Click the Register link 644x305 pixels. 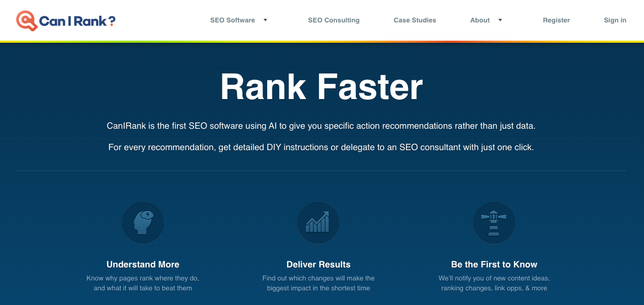click(x=556, y=20)
